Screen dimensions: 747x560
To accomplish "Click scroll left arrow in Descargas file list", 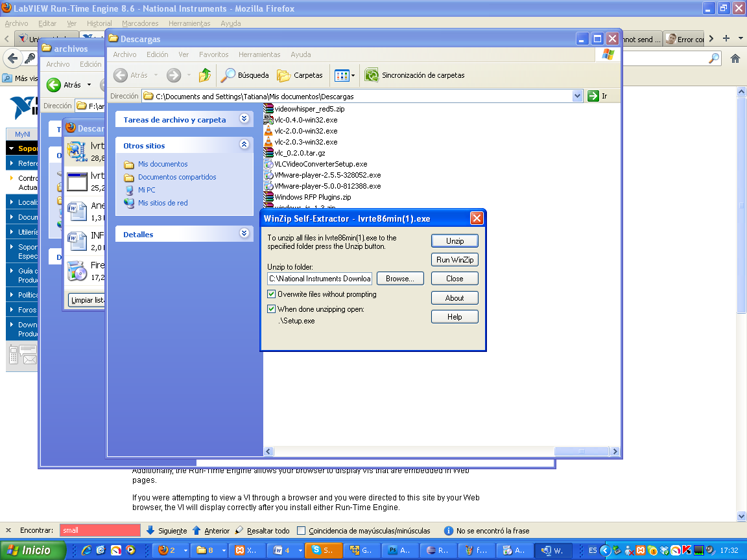I will coord(268,451).
